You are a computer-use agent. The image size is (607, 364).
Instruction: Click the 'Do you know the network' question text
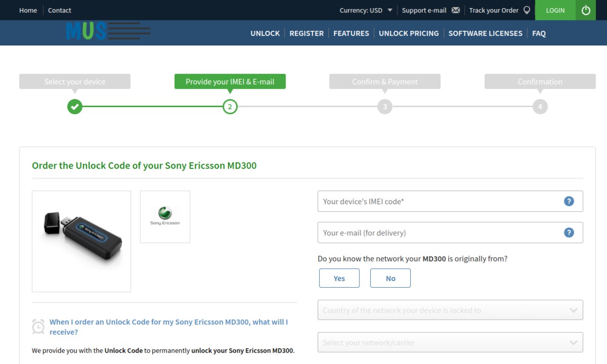point(413,259)
